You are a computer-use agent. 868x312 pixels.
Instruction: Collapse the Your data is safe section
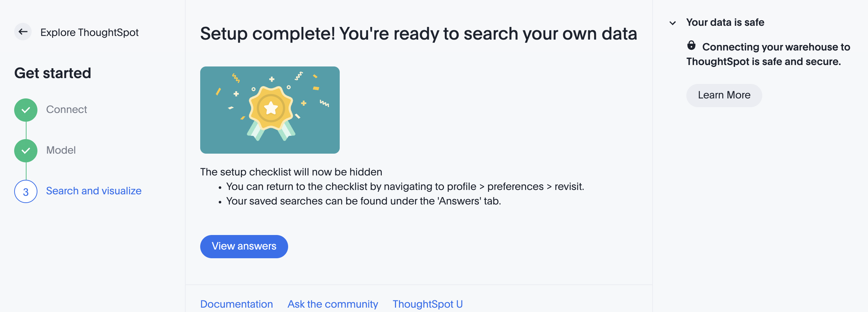(673, 23)
